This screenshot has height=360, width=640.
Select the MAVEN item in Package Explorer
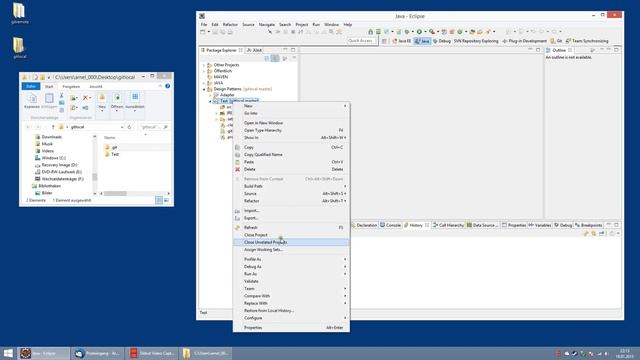coord(220,77)
